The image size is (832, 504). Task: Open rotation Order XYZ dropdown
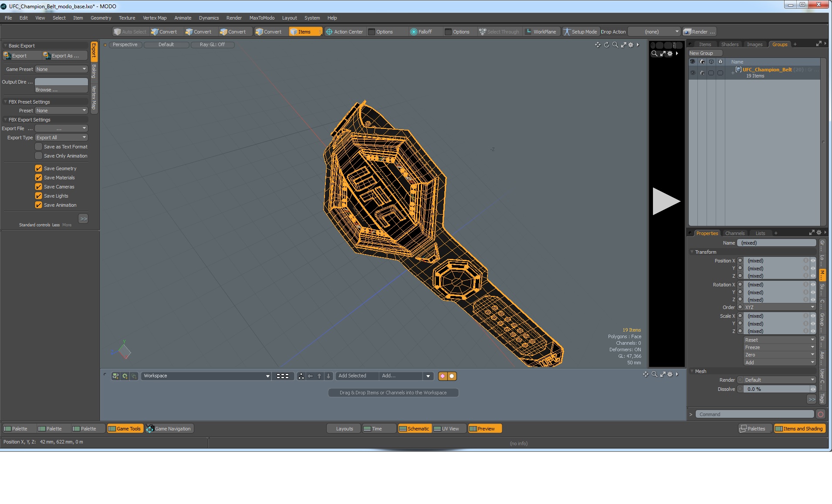[x=779, y=307]
